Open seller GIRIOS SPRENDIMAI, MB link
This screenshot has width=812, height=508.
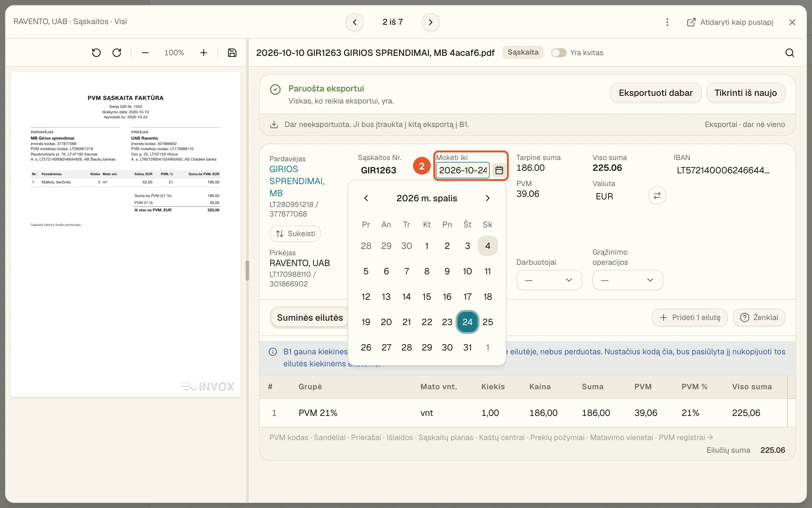point(297,181)
